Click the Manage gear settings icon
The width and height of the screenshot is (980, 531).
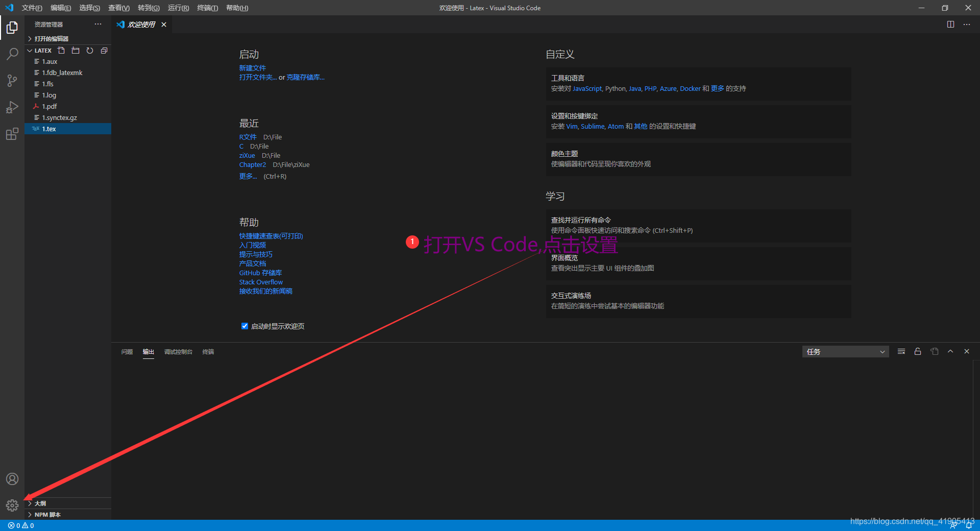[x=12, y=505]
